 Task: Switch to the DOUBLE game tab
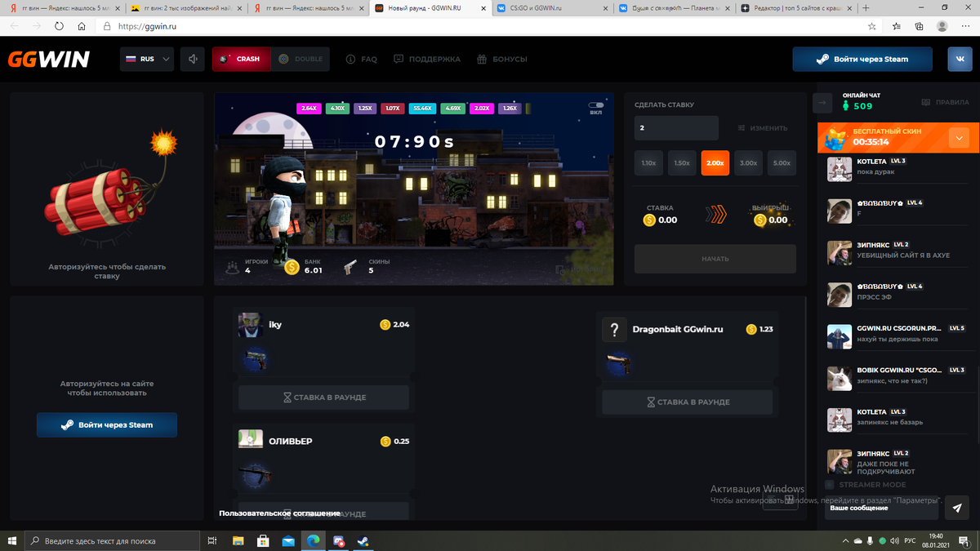(x=301, y=59)
